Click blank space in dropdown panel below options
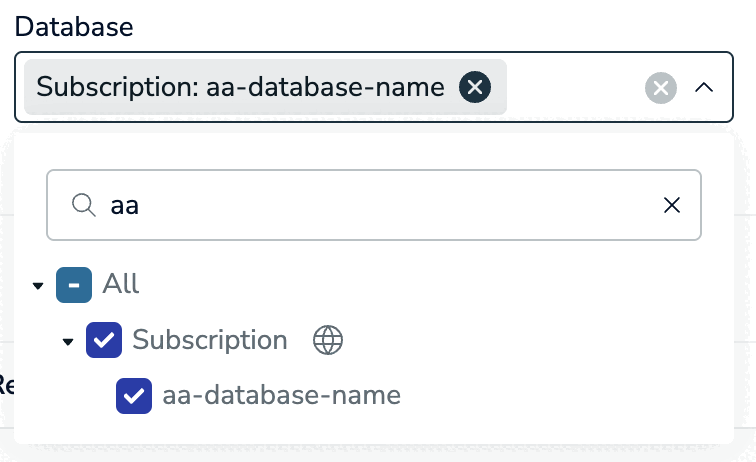This screenshot has width=756, height=462. 400,430
